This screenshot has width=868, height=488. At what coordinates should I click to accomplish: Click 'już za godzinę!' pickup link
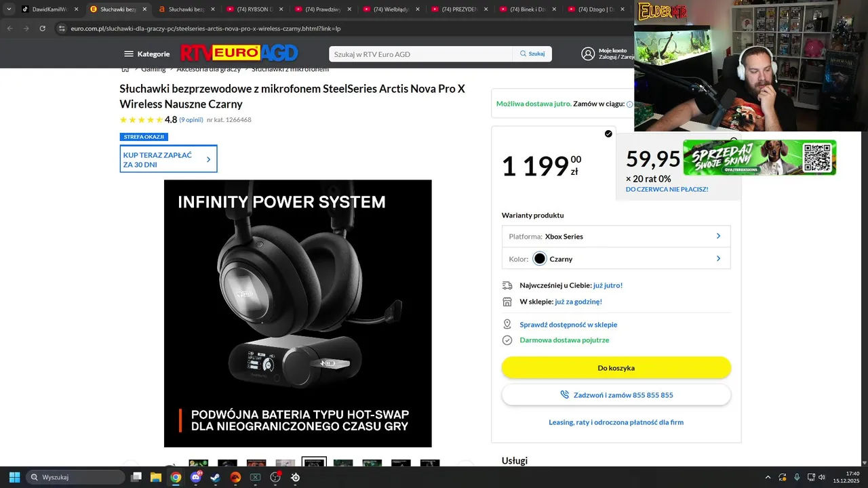point(578,302)
